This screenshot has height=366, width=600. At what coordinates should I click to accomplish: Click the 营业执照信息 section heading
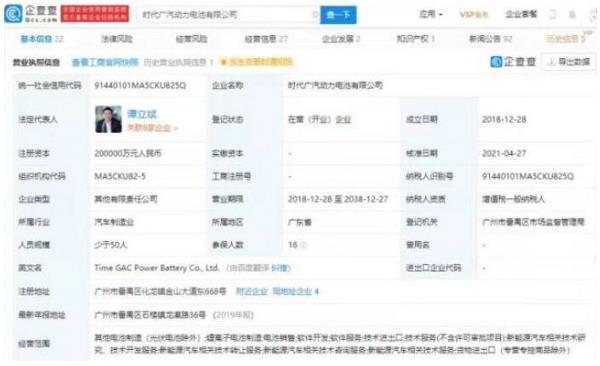(x=36, y=62)
